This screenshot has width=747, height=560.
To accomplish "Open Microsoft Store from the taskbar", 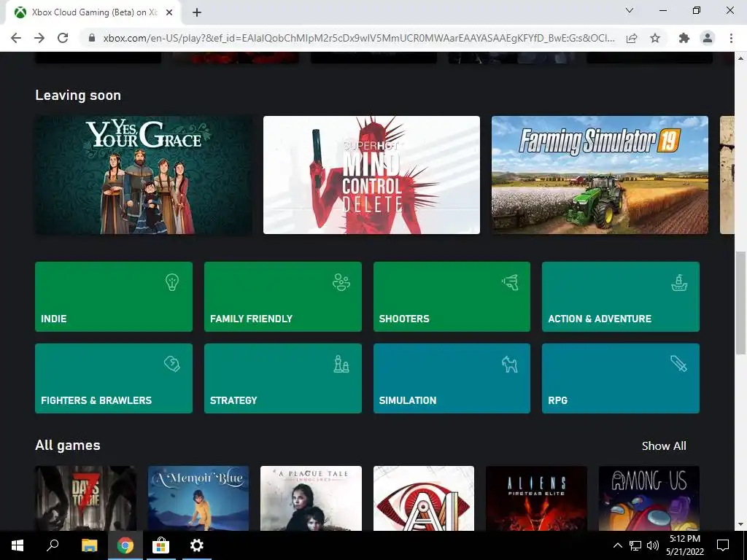I will [x=161, y=545].
